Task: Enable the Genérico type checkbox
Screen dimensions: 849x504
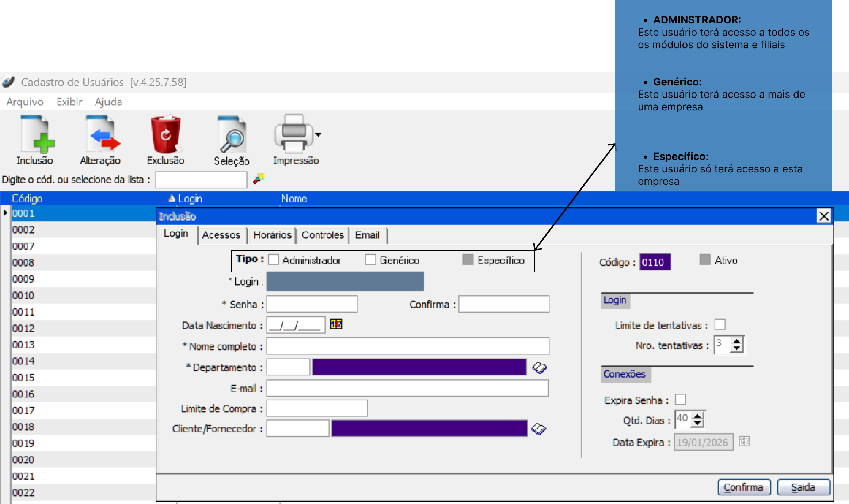Action: pos(370,260)
